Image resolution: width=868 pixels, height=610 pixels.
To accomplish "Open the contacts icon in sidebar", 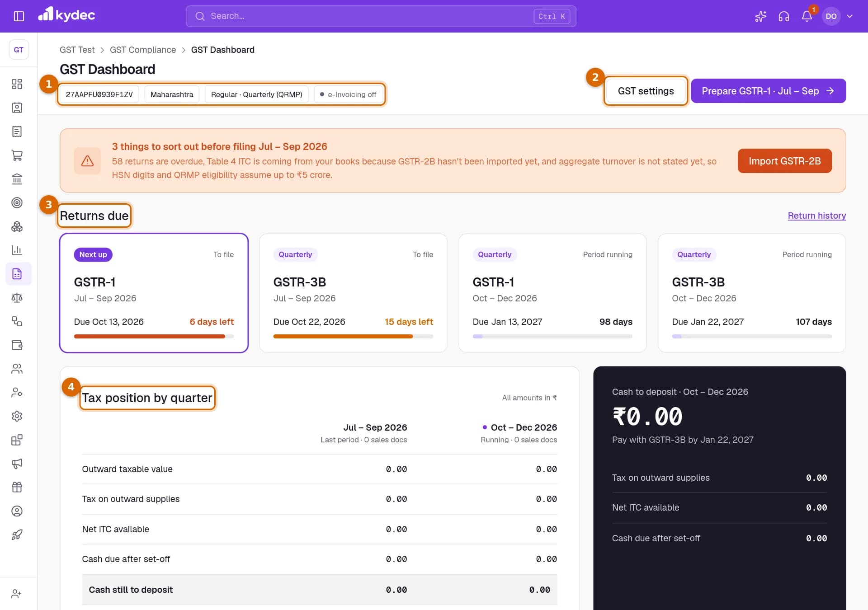I will (17, 108).
